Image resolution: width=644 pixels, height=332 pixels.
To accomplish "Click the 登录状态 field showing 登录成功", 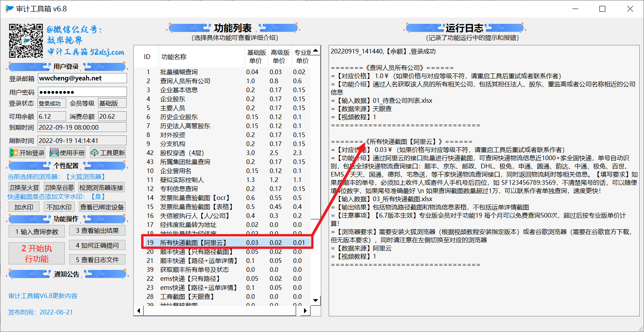I will pos(52,103).
